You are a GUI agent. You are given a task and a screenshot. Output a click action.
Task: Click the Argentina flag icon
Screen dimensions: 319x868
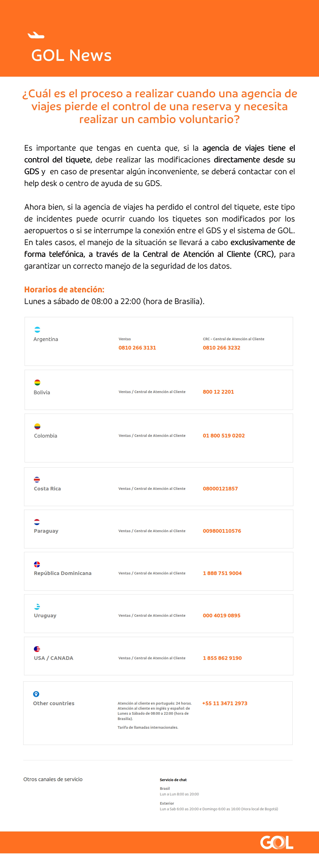pos(37,330)
